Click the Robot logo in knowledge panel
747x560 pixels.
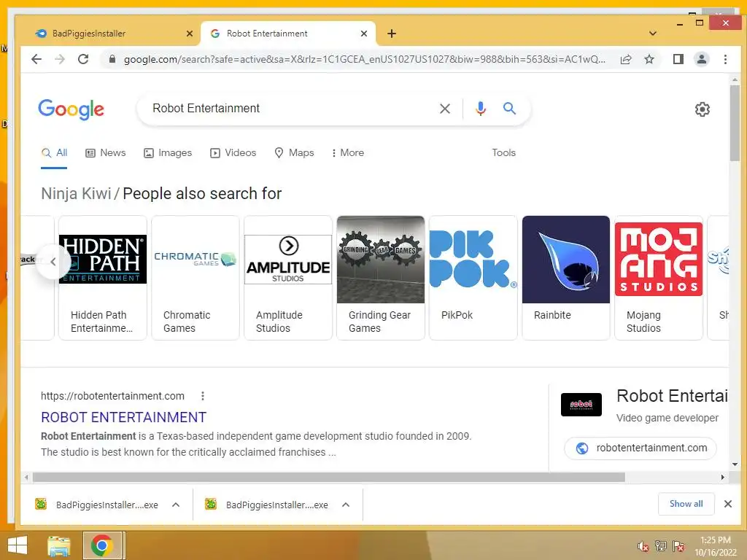click(581, 404)
